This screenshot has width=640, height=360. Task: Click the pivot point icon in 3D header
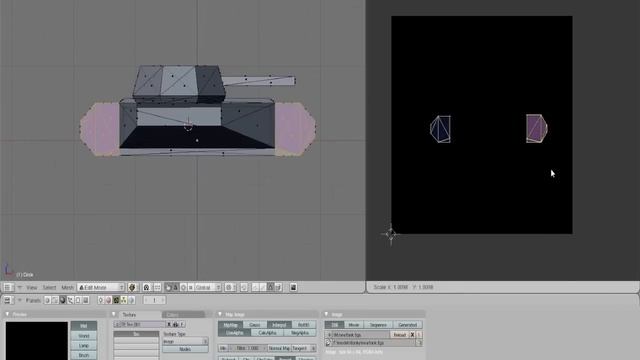(x=146, y=287)
